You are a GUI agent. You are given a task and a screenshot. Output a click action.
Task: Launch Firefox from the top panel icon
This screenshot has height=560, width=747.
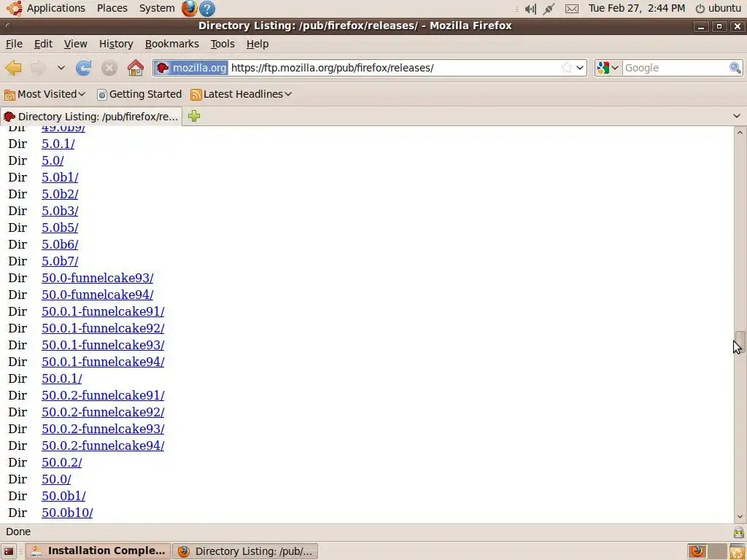(189, 8)
